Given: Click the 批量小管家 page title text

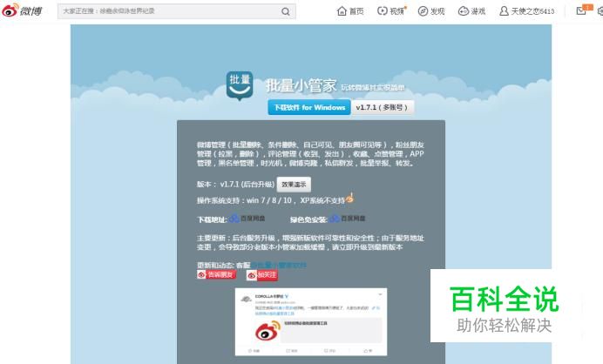Looking at the screenshot, I should [x=301, y=85].
